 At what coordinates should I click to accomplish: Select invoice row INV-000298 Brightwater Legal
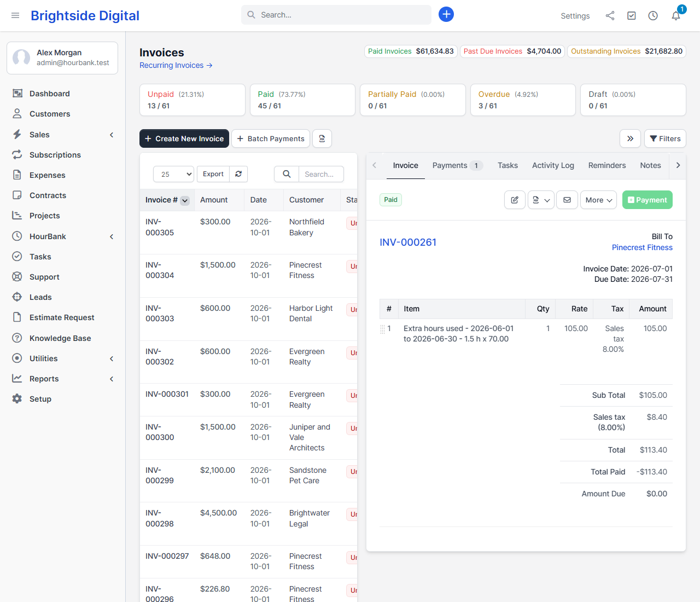pos(248,524)
